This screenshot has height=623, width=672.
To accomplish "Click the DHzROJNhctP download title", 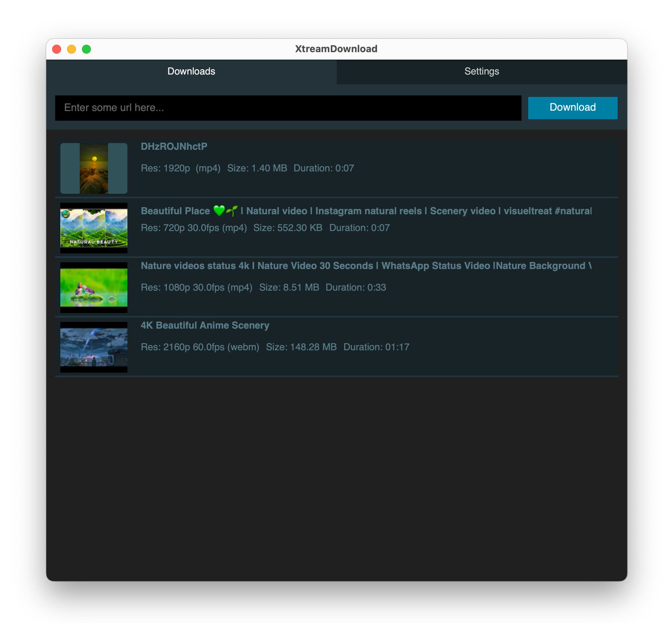I will coord(174,146).
